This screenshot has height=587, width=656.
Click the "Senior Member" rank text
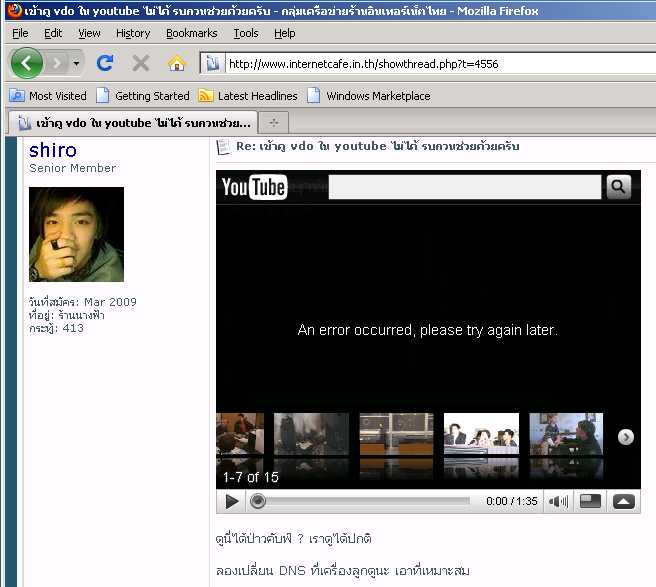click(x=72, y=168)
